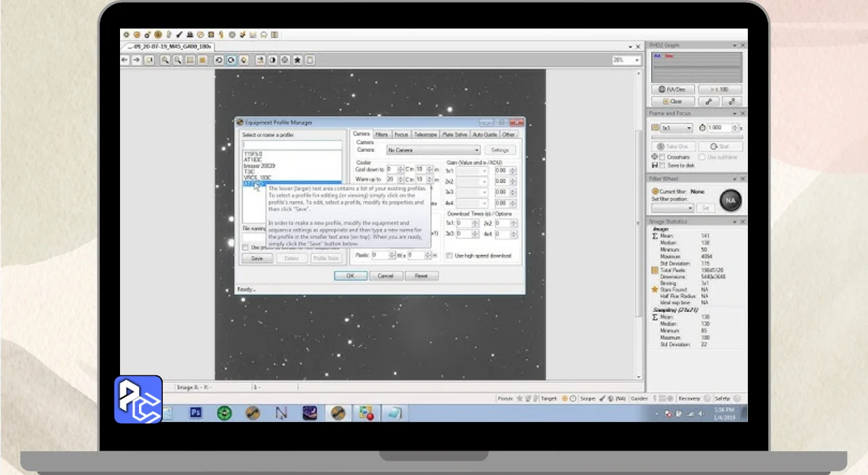Click the round NA filter wheel indicator

pos(730,200)
